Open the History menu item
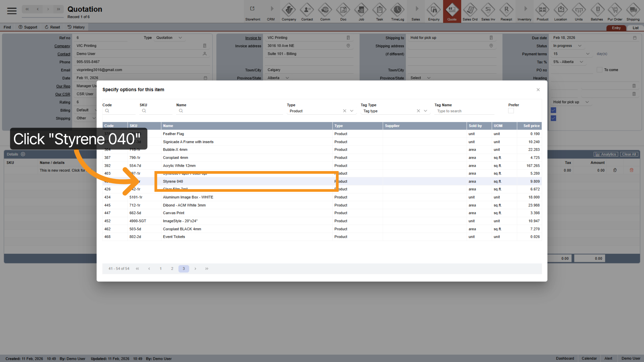644x362 pixels. pos(76,27)
